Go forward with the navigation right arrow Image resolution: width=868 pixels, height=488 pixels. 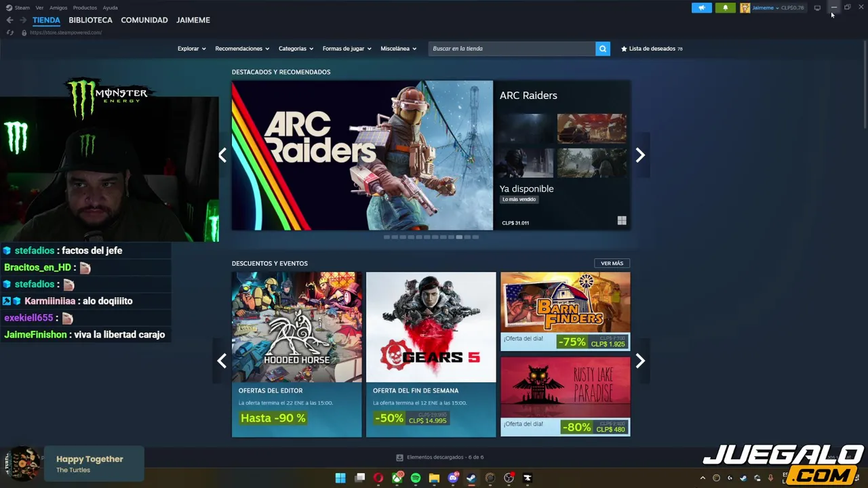pyautogui.click(x=23, y=20)
